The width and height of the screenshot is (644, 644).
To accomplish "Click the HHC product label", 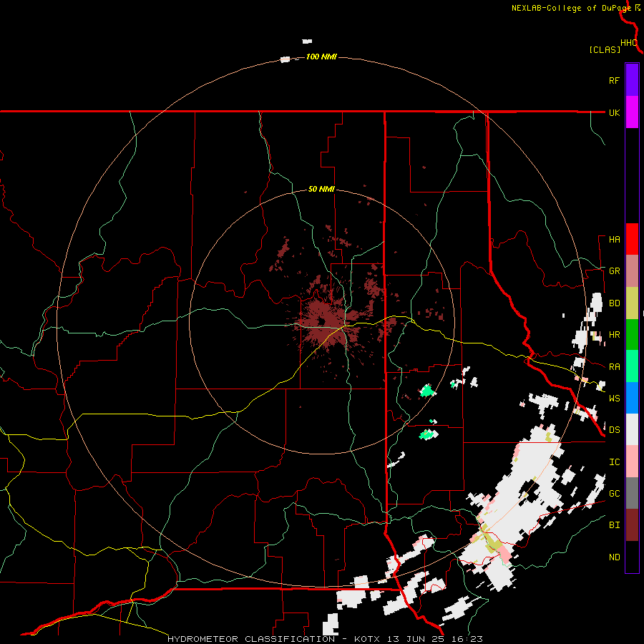I will coord(629,43).
